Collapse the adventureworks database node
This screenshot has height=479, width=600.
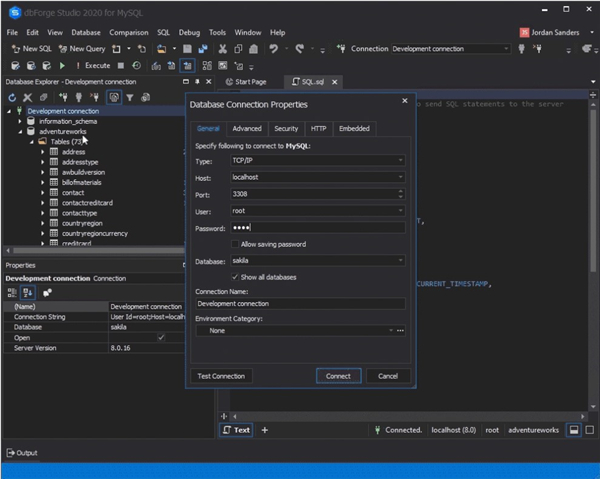(21, 131)
